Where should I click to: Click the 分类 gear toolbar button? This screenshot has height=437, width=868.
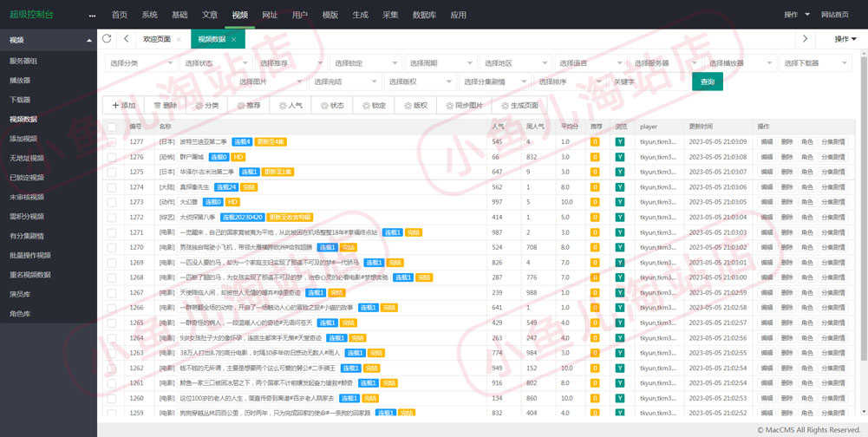click(206, 105)
